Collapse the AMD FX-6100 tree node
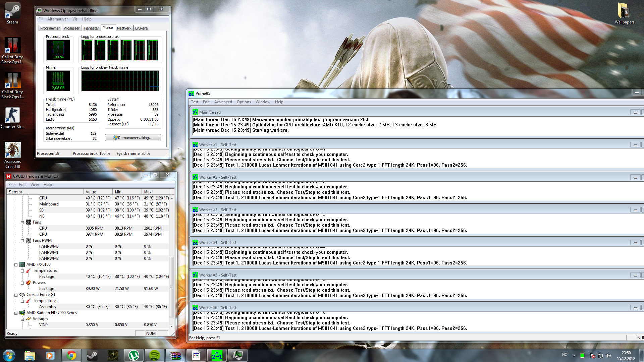The width and height of the screenshot is (644, 362). click(x=16, y=265)
